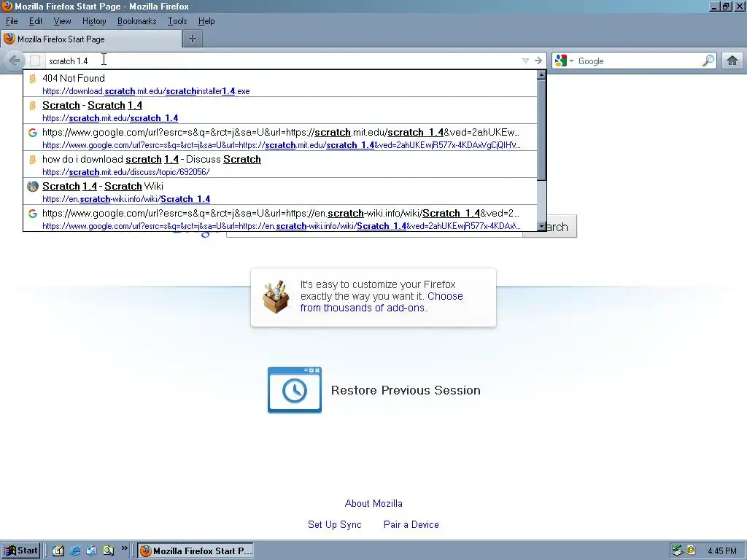Click the magnifier quick launch icon

pyautogui.click(x=108, y=551)
